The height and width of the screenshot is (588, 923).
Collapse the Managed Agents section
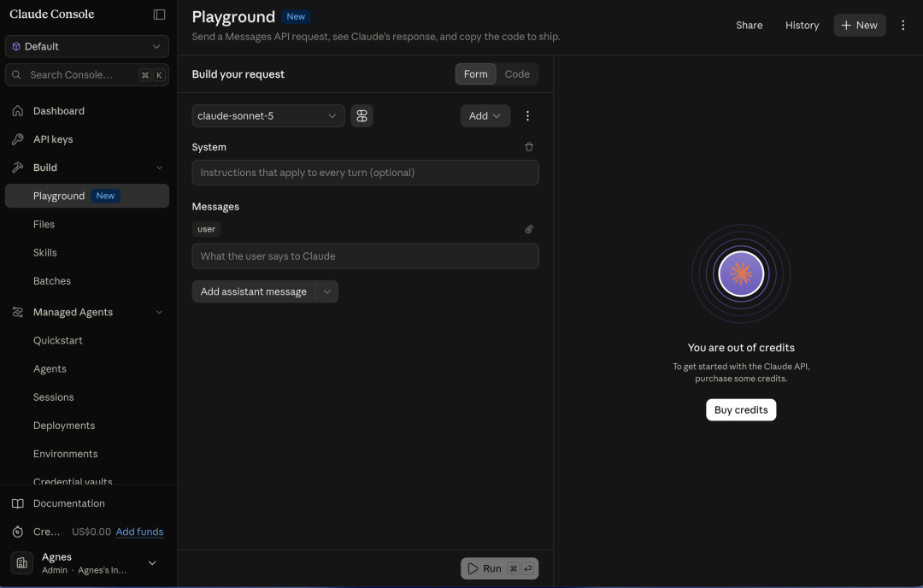(159, 312)
